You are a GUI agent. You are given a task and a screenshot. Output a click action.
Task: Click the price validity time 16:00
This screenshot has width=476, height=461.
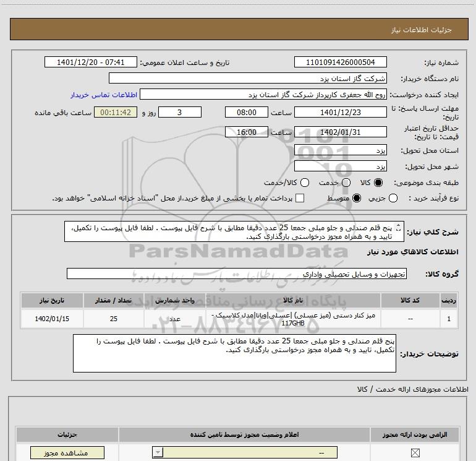247,132
